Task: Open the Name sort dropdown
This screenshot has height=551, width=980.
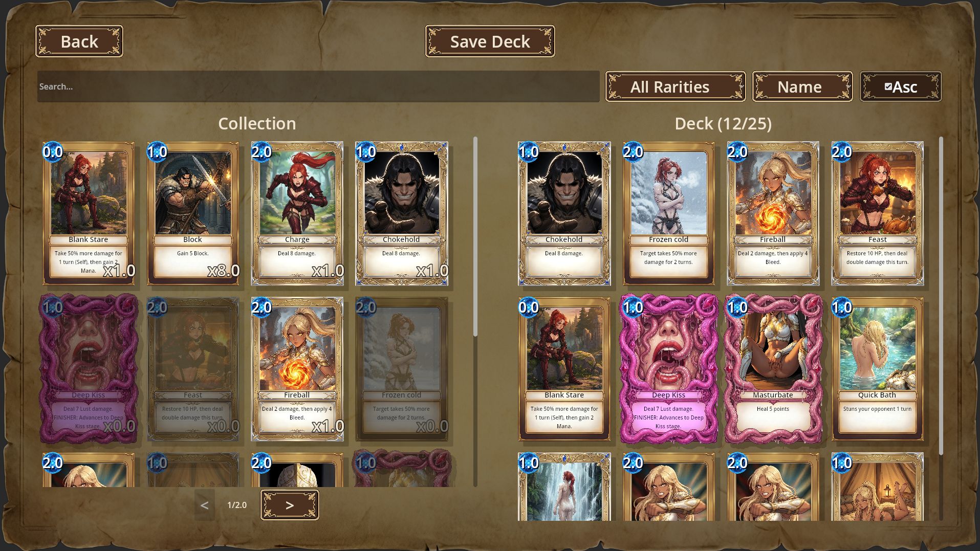Action: coord(802,86)
